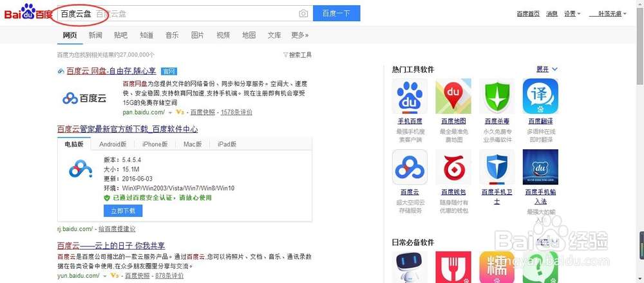This screenshot has width=644, height=283.
Task: Open camera image search icon
Action: point(303,14)
